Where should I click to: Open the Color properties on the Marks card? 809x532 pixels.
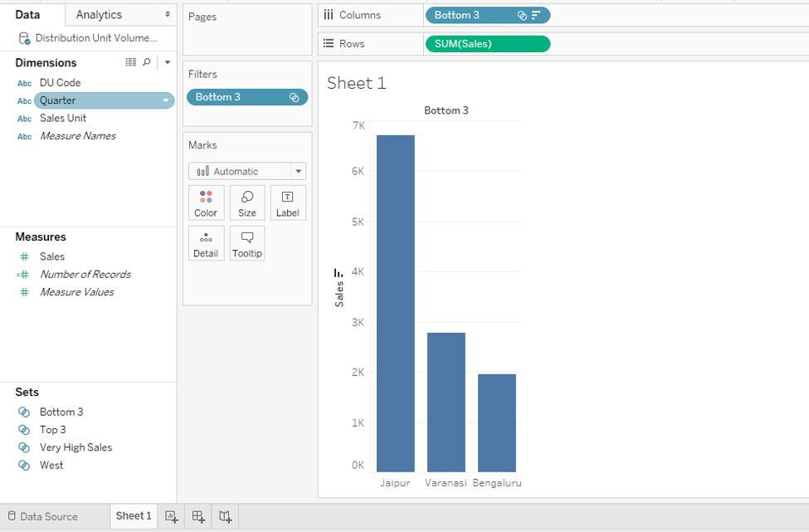tap(206, 202)
